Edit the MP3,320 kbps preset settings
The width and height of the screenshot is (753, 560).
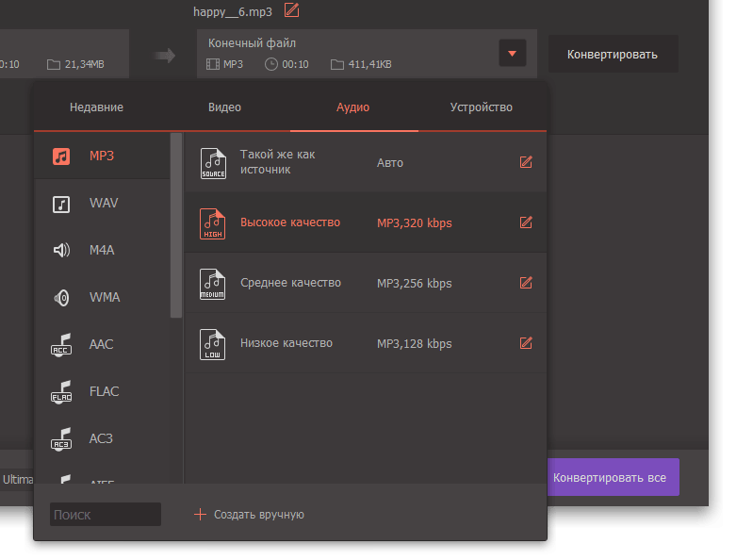526,222
